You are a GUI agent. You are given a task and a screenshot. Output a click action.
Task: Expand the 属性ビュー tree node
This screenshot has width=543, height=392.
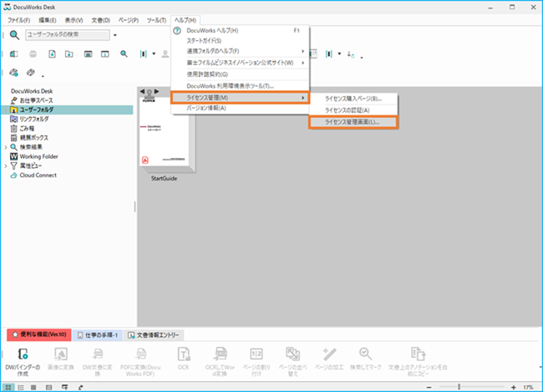click(x=6, y=166)
